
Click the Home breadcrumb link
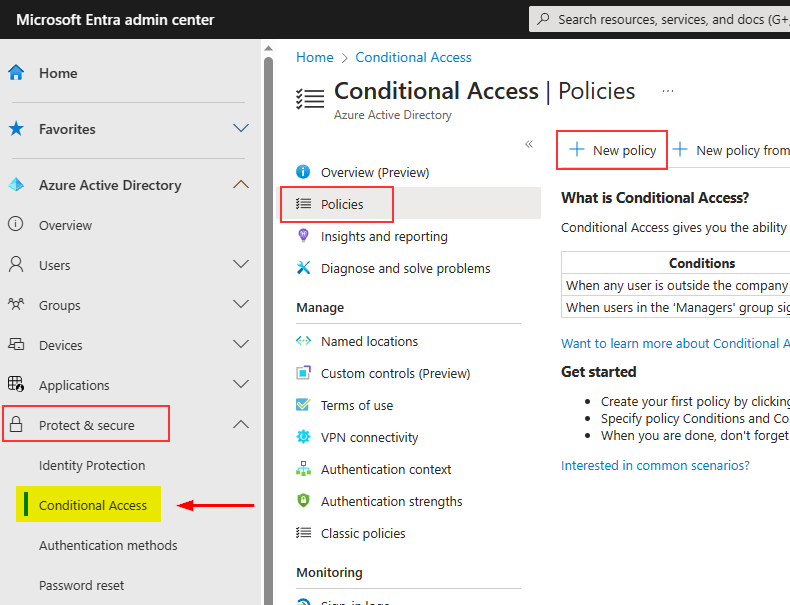click(315, 57)
